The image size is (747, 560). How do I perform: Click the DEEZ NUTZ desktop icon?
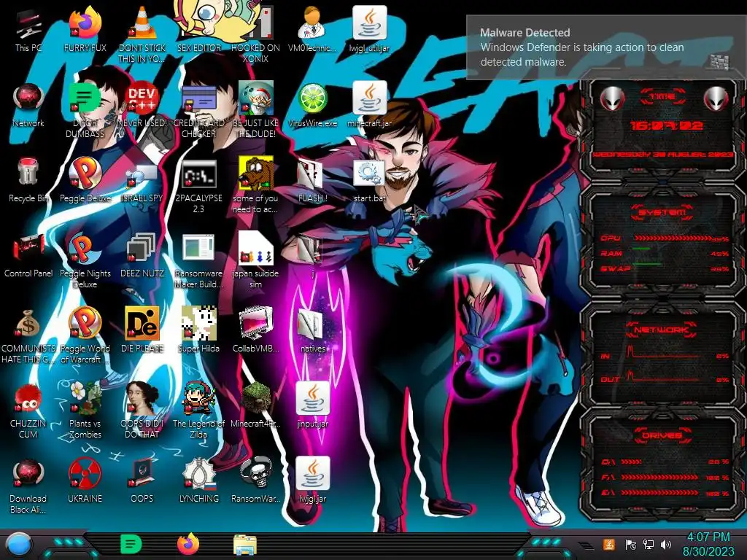pos(142,256)
